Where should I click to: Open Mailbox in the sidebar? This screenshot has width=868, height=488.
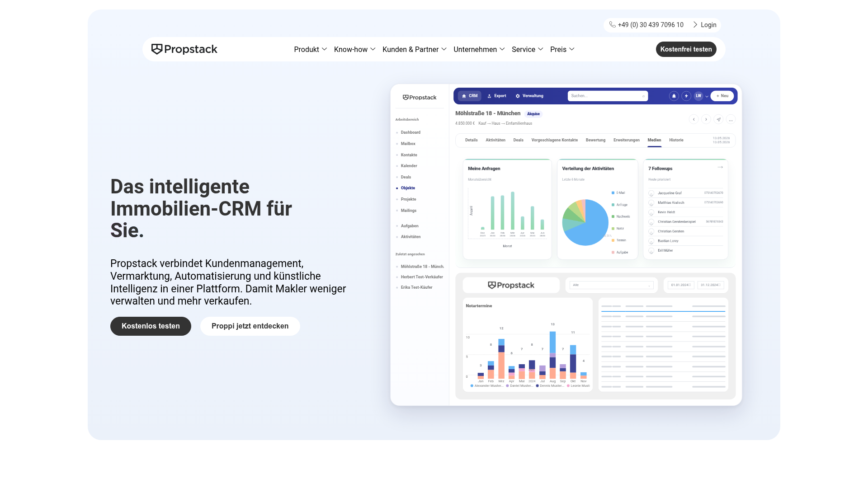408,144
